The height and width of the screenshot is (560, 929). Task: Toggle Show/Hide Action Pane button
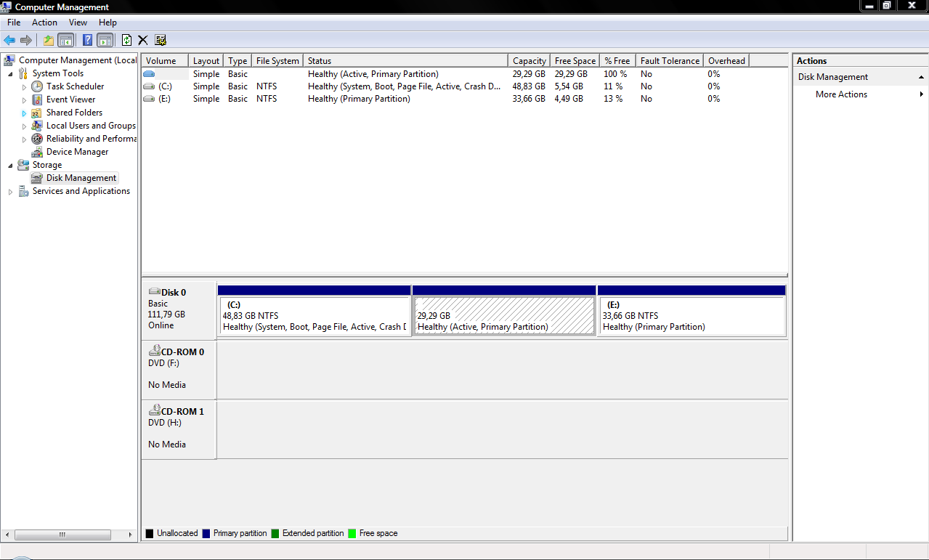(x=105, y=41)
